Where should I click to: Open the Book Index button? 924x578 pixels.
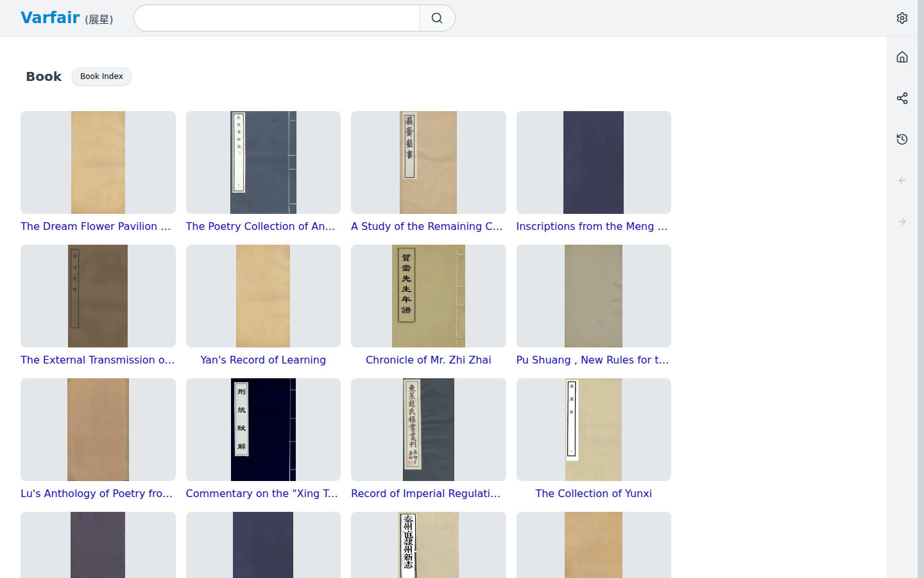101,76
